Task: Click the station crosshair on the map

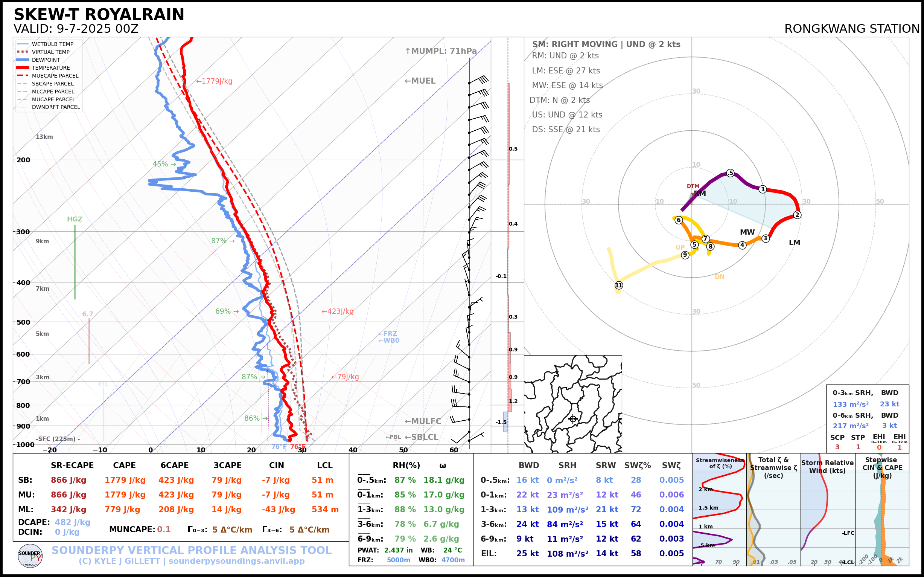Action: (x=573, y=419)
